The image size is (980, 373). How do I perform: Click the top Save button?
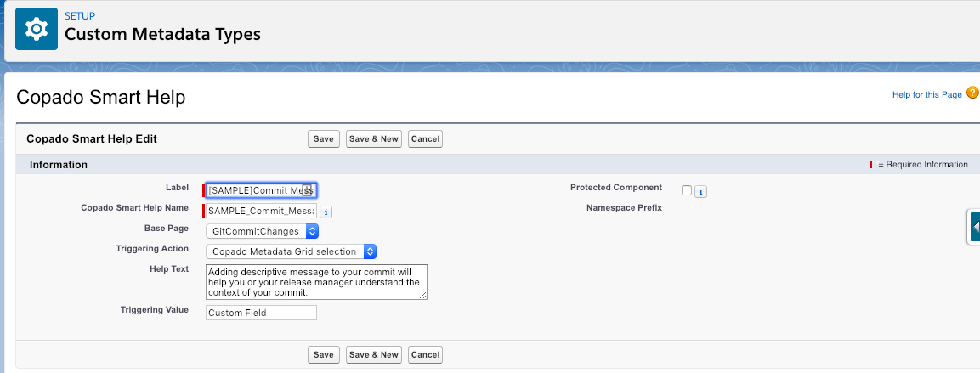click(x=323, y=138)
